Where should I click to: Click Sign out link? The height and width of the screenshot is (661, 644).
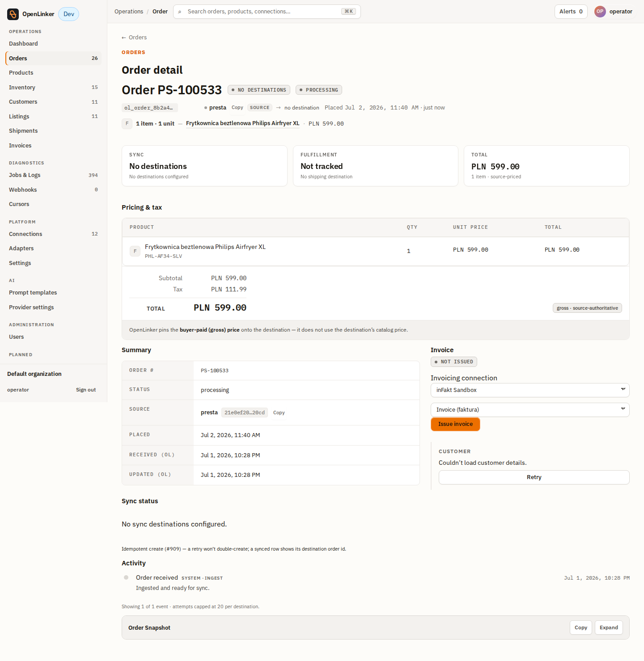(x=86, y=390)
